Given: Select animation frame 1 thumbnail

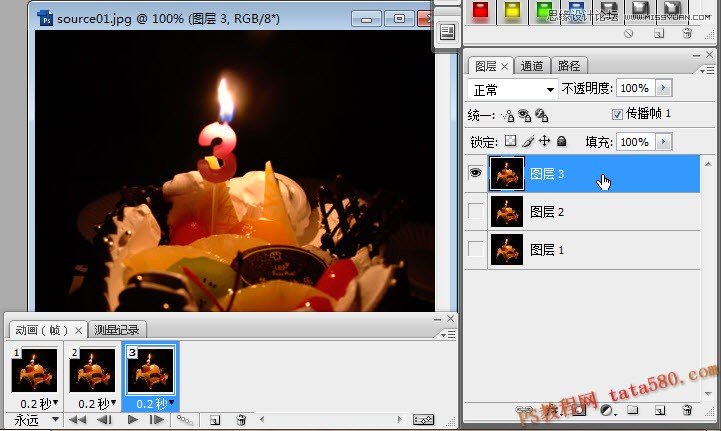Looking at the screenshot, I should [34, 370].
